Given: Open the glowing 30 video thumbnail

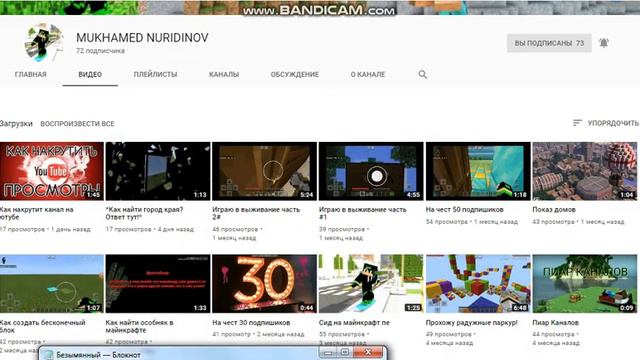Looking at the screenshot, I should pyautogui.click(x=264, y=284).
